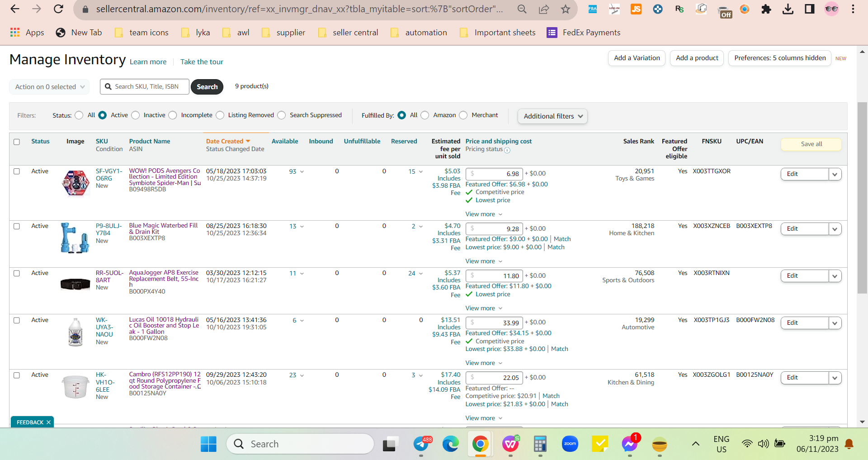Open the Chrome three-dot menu
The width and height of the screenshot is (868, 460).
pyautogui.click(x=853, y=9)
